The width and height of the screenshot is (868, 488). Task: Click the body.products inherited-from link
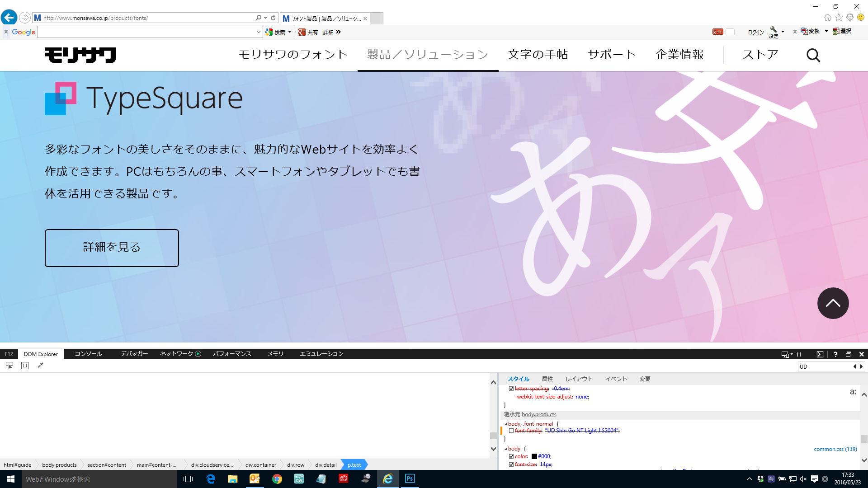coord(539,414)
